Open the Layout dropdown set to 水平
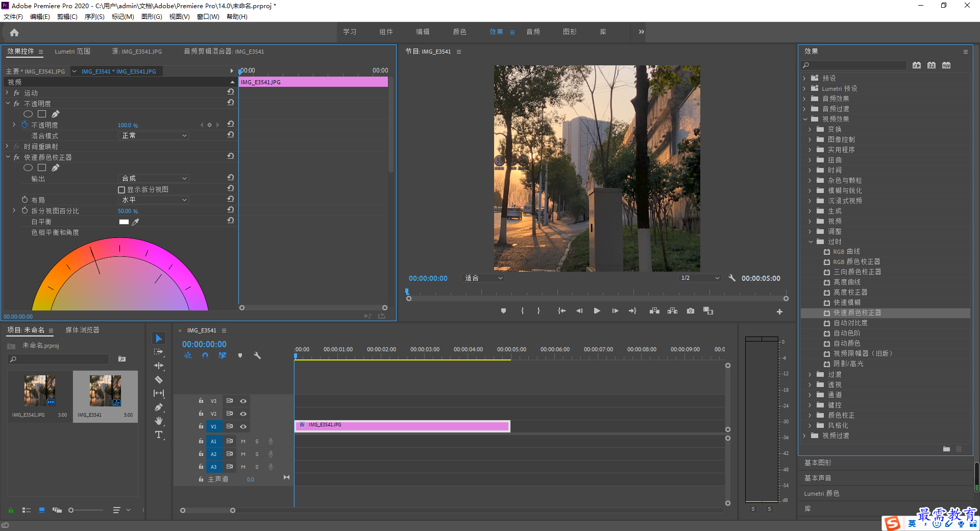 coord(154,200)
